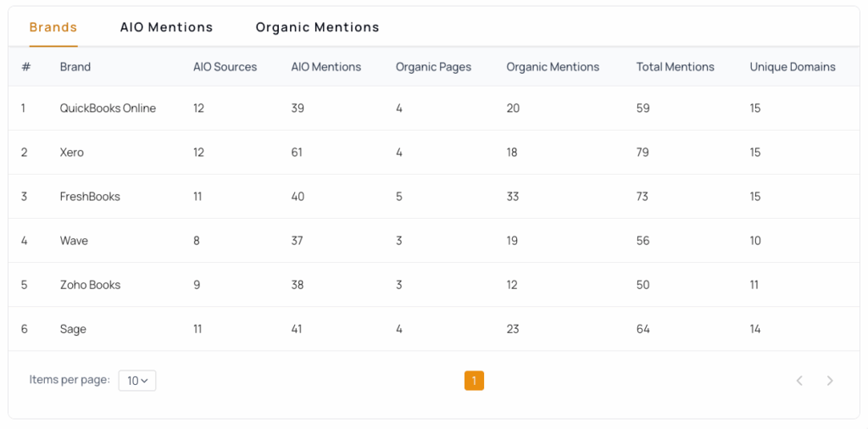Click FreshBooks' Organic Pages value 5

point(398,197)
